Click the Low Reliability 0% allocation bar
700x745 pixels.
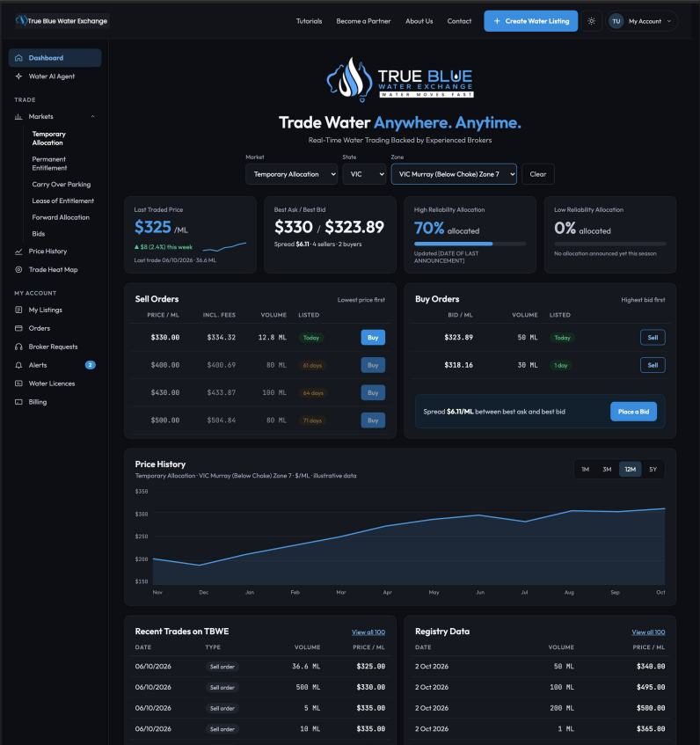tap(609, 244)
